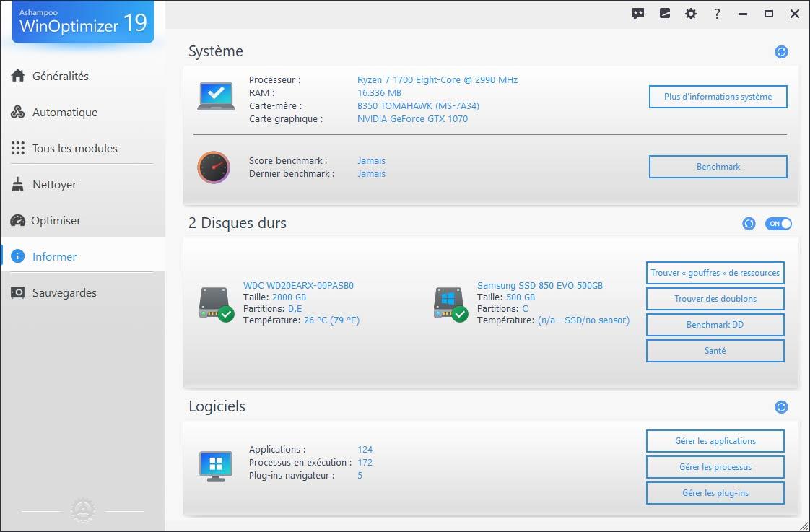Open Sauvegardes in the sidebar

(x=82, y=292)
